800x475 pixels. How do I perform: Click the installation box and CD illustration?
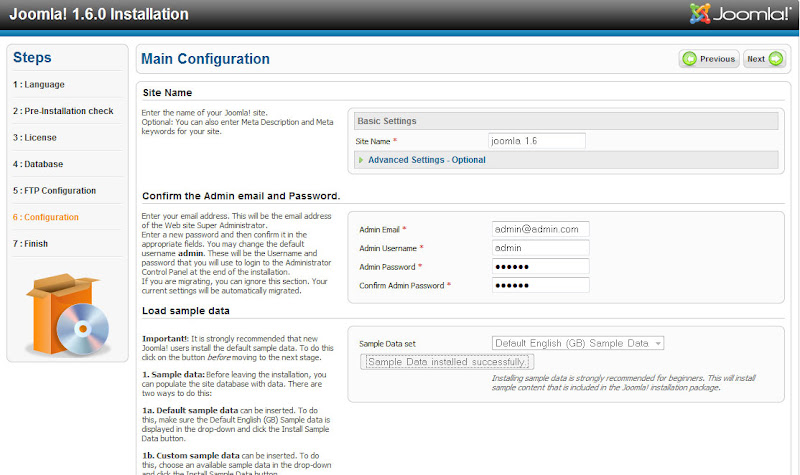point(67,314)
